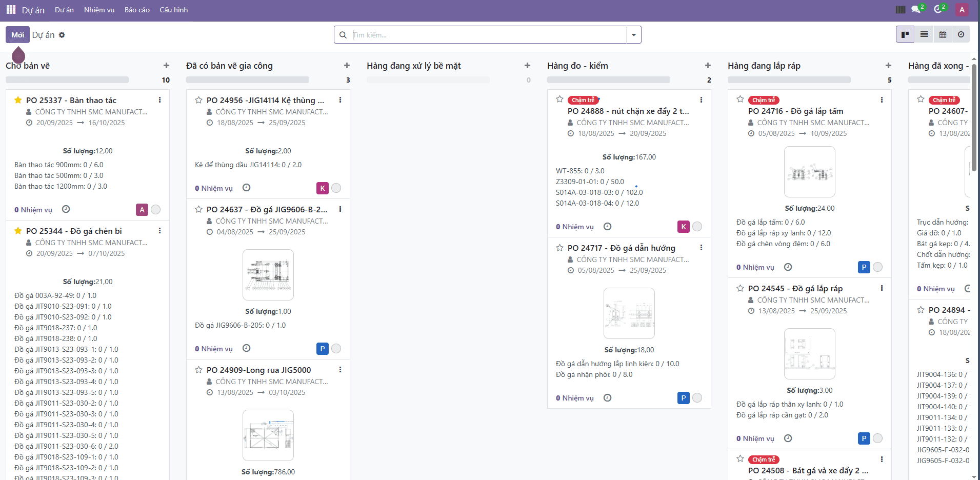Expand the search filter dropdown arrow
The image size is (980, 480).
(634, 35)
